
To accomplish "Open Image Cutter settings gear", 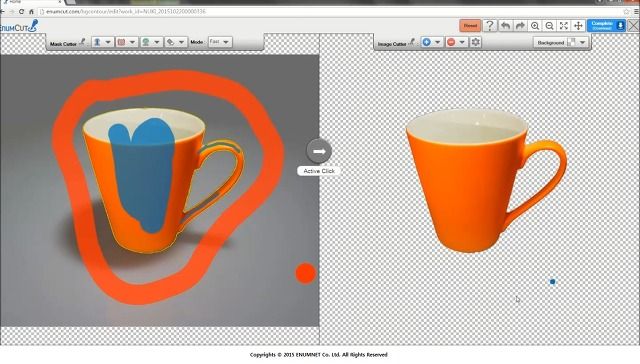I will pos(476,42).
